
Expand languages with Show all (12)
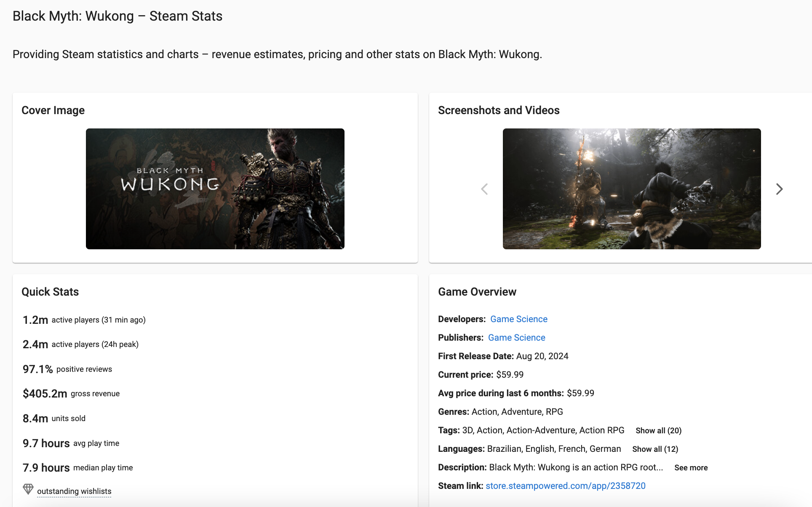(655, 449)
